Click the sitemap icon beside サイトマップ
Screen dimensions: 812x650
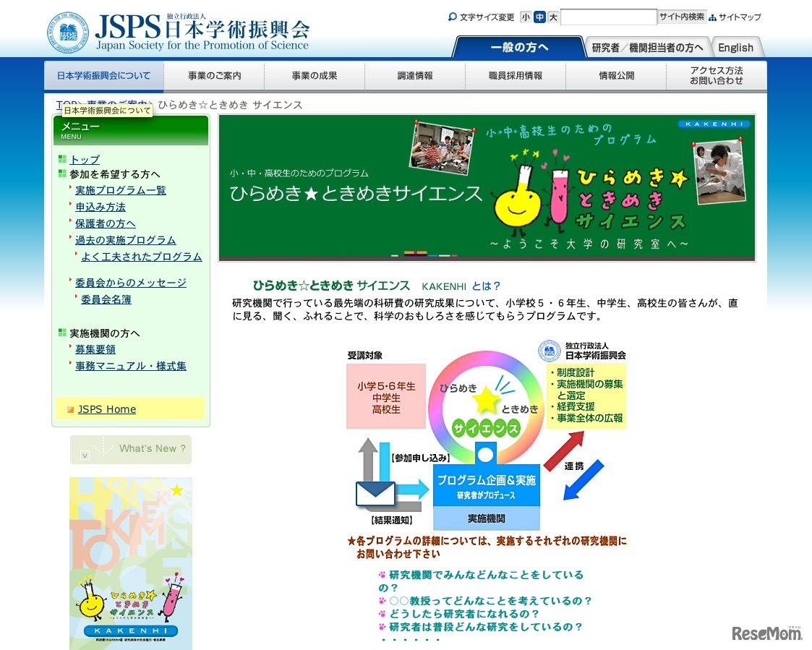712,17
